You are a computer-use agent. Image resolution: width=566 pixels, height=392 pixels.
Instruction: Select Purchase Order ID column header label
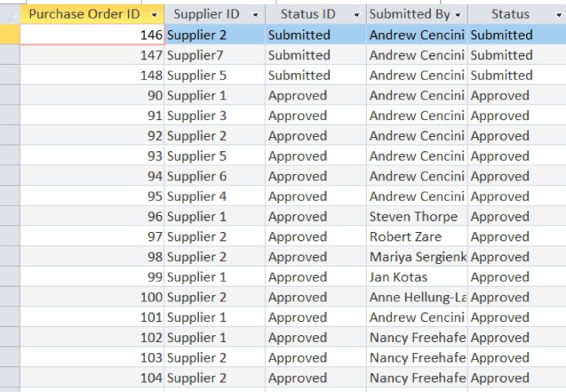[x=83, y=14]
